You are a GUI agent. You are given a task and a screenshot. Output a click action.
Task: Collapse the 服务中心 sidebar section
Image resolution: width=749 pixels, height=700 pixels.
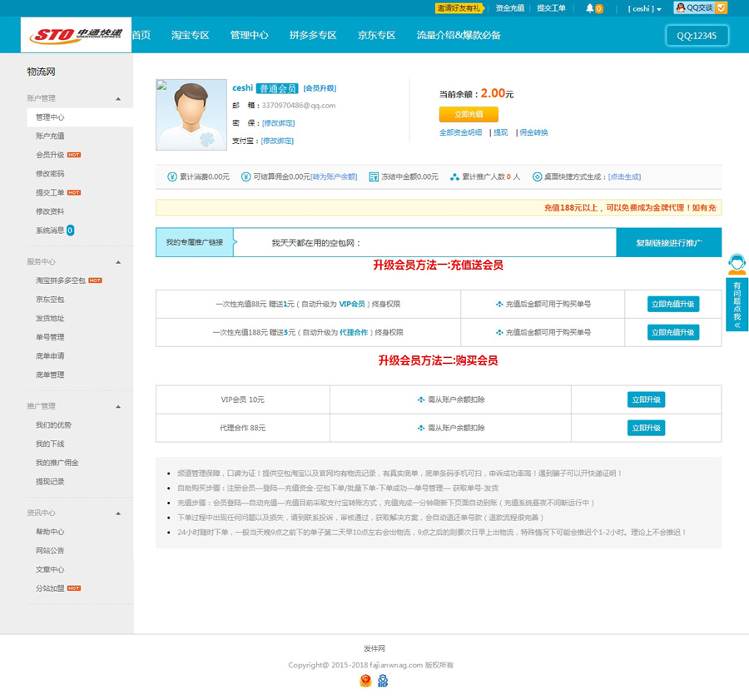point(118,262)
